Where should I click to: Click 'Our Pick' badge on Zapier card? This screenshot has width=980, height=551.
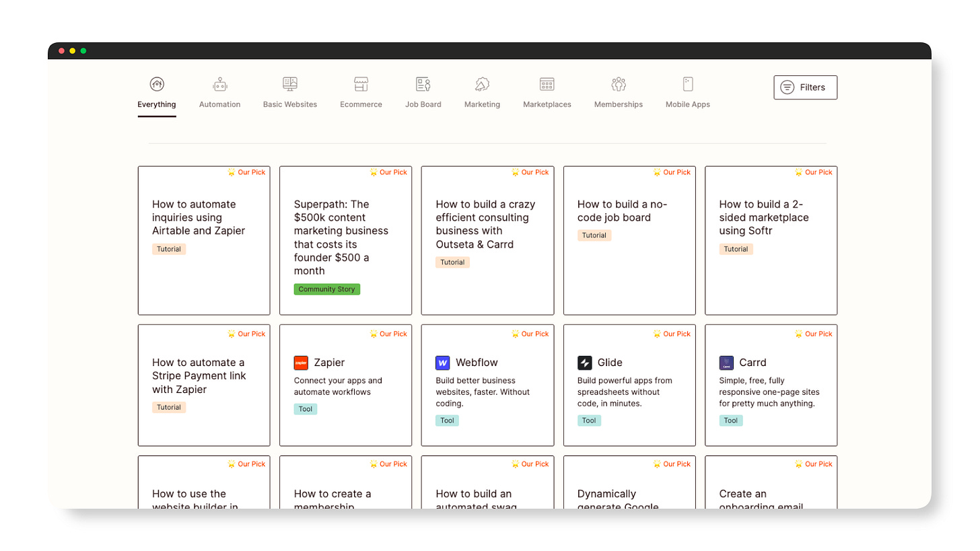[x=388, y=334]
